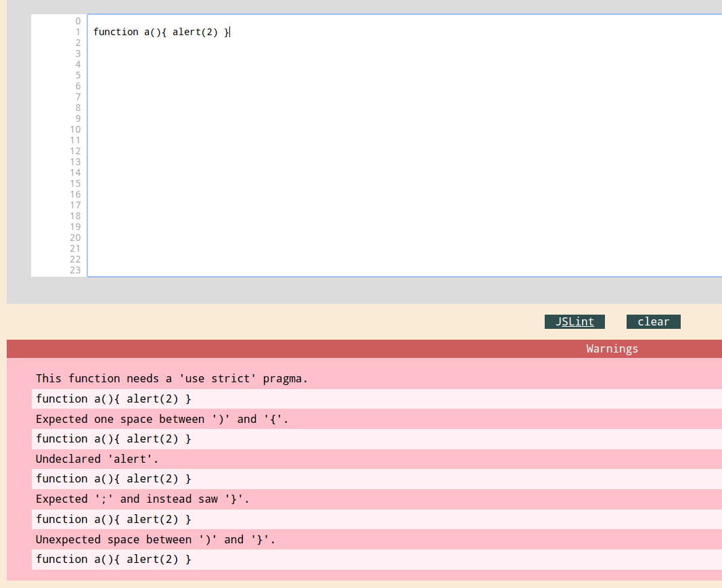Screen dimensions: 722x588
Task: Click the code line in the editor
Action: tap(161, 32)
